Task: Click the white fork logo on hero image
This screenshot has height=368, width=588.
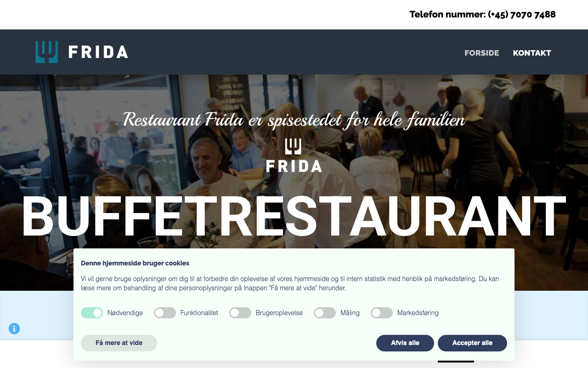Action: tap(293, 147)
